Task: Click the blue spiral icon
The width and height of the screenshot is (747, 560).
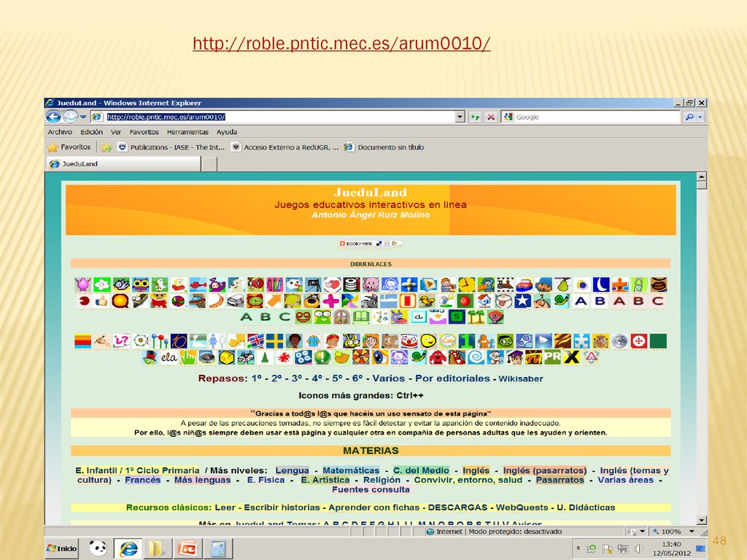Action: [x=476, y=357]
